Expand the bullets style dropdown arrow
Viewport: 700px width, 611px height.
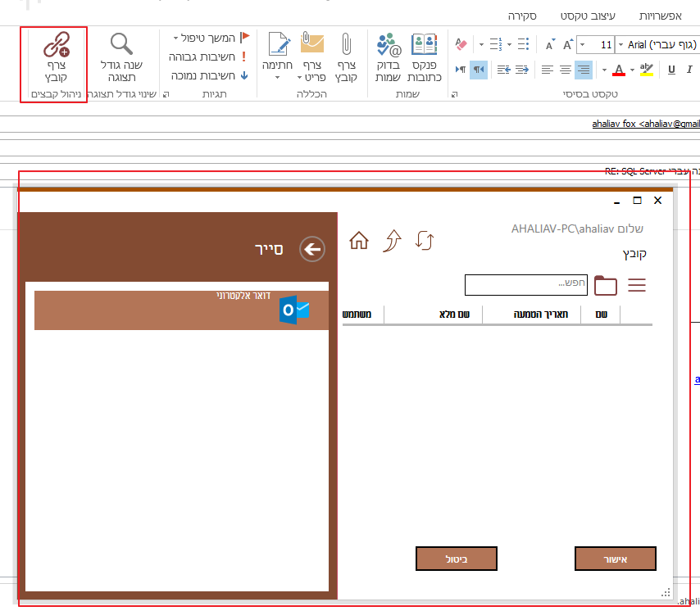tap(509, 44)
